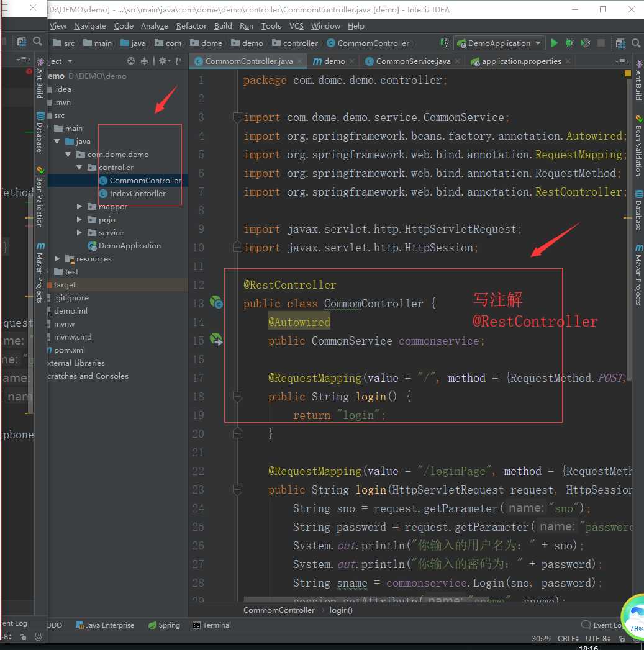The height and width of the screenshot is (650, 644).
Task: Run with coverage icon in toolbar
Action: pos(586,43)
